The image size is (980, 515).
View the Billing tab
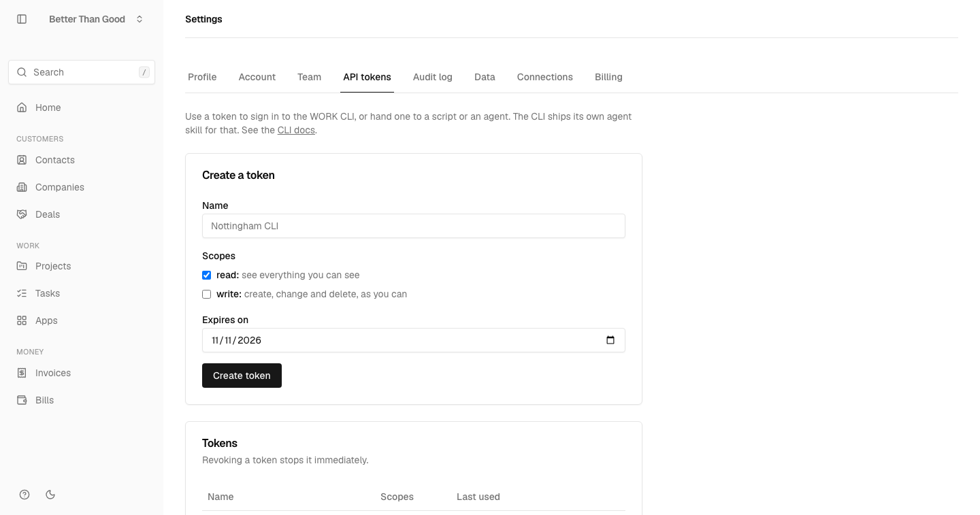608,77
